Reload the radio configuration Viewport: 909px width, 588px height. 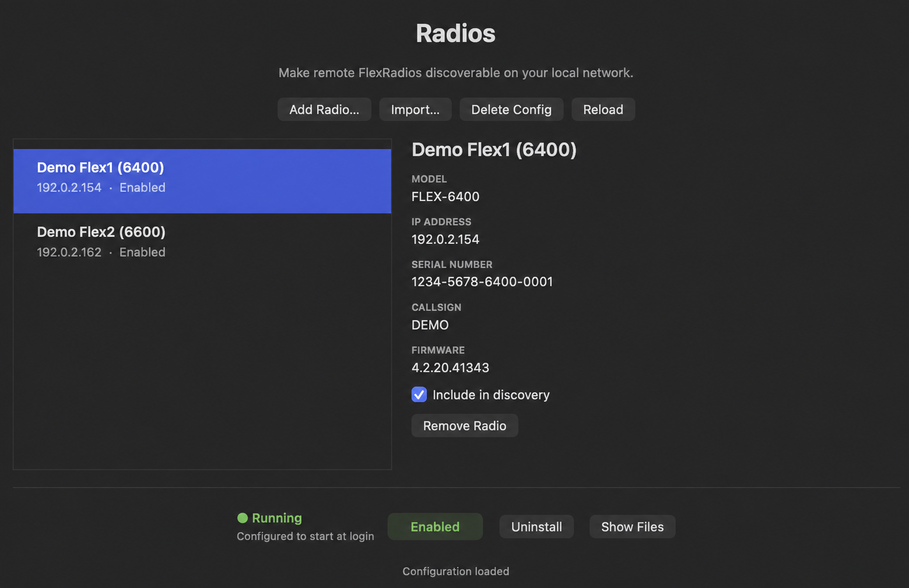click(603, 110)
